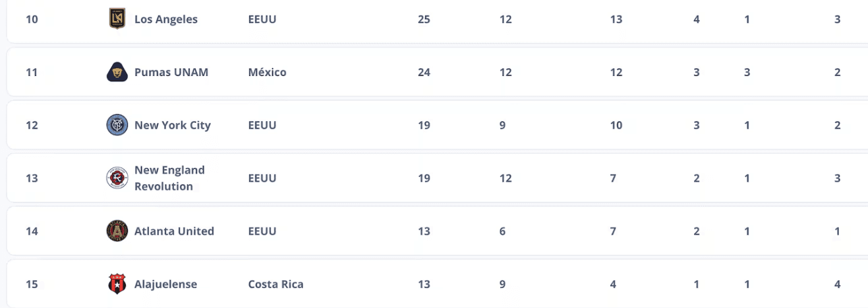Open the New England Revolution team page
This screenshot has height=308, width=868.
(169, 178)
